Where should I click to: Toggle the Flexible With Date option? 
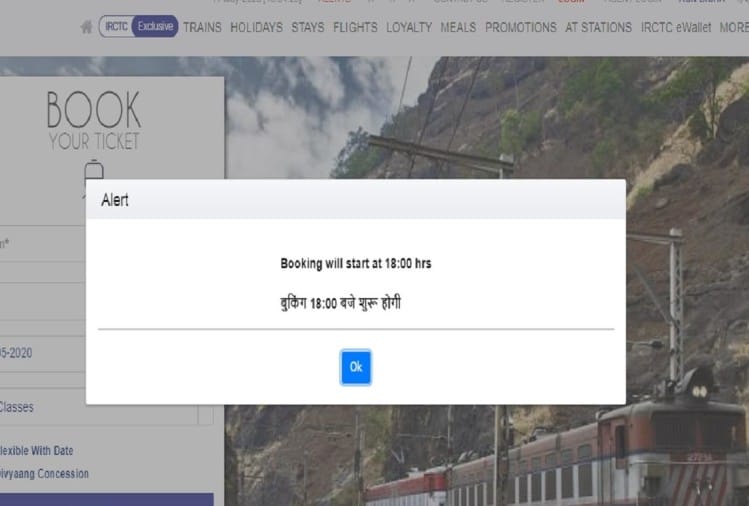point(36,451)
